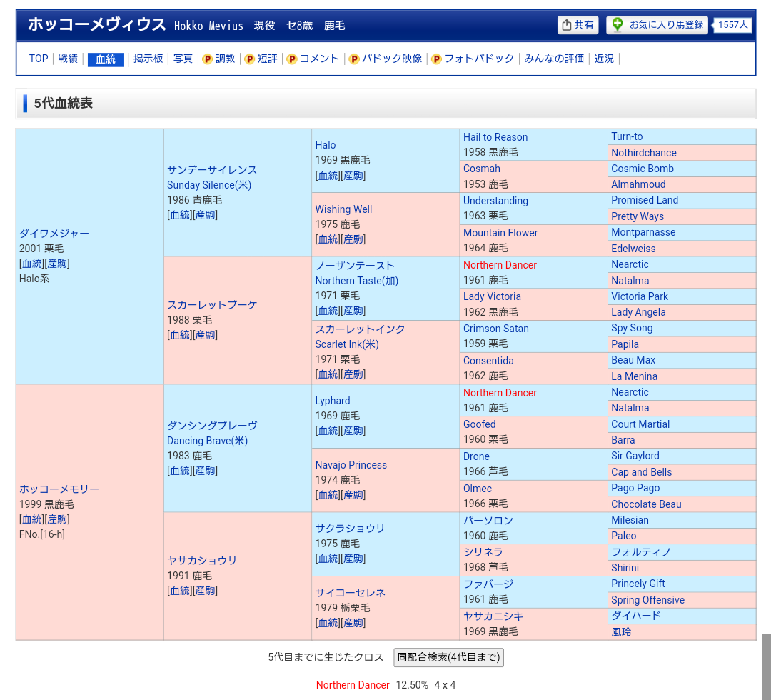Viewport: 771px width, 700px height.
Task: Open the TOP tab
Action: point(39,59)
